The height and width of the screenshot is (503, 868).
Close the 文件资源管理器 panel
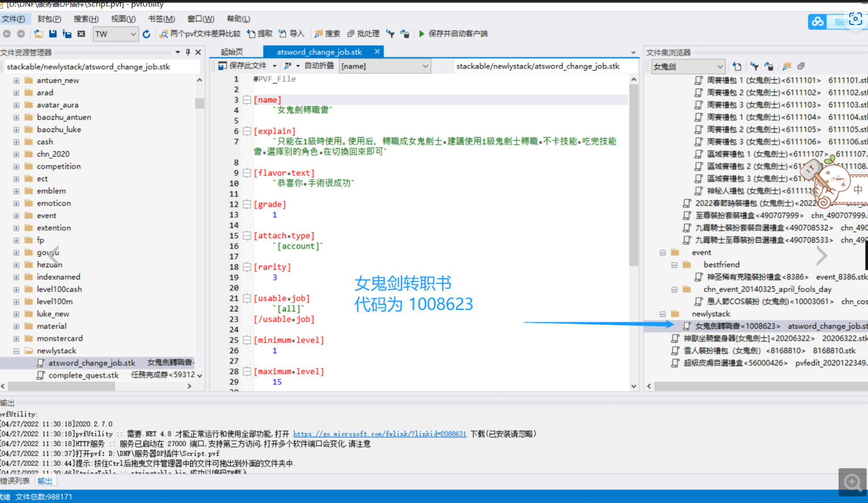[x=199, y=52]
